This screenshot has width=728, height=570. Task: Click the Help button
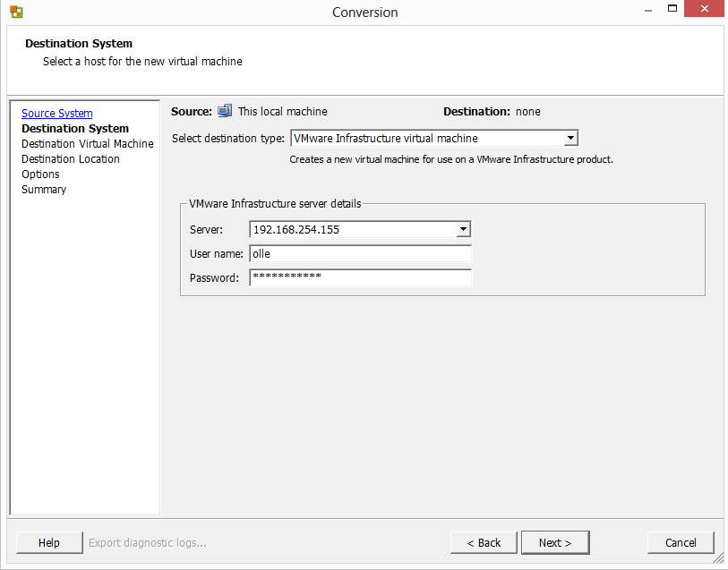[x=49, y=542]
